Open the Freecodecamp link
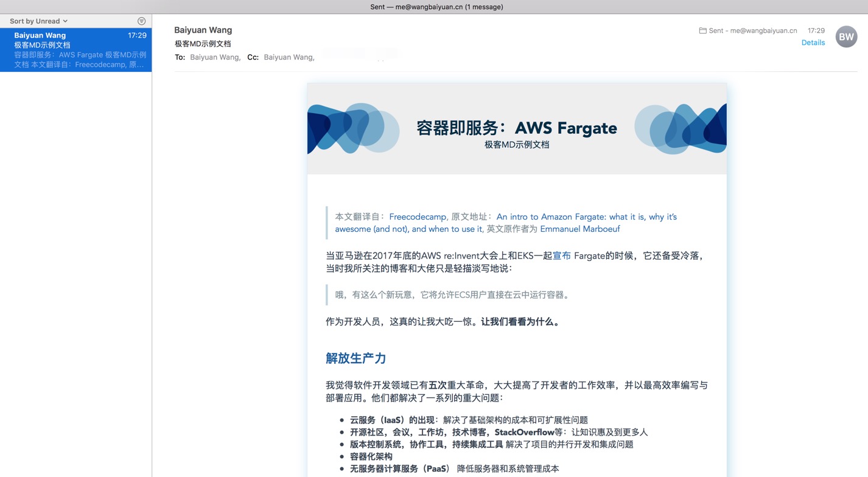868x477 pixels. [x=418, y=217]
